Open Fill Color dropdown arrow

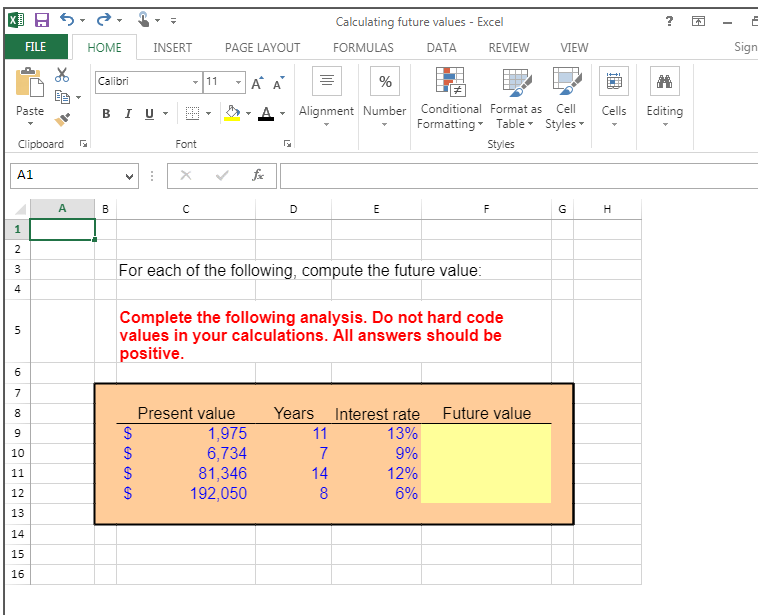point(248,114)
